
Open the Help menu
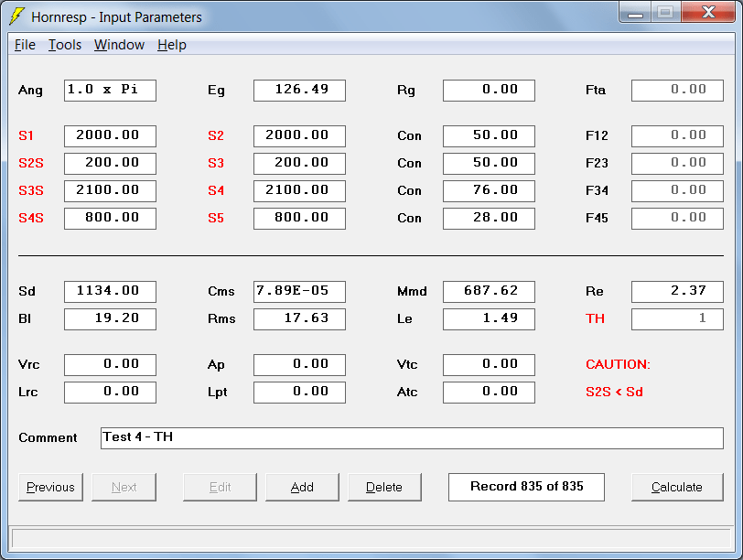[171, 45]
